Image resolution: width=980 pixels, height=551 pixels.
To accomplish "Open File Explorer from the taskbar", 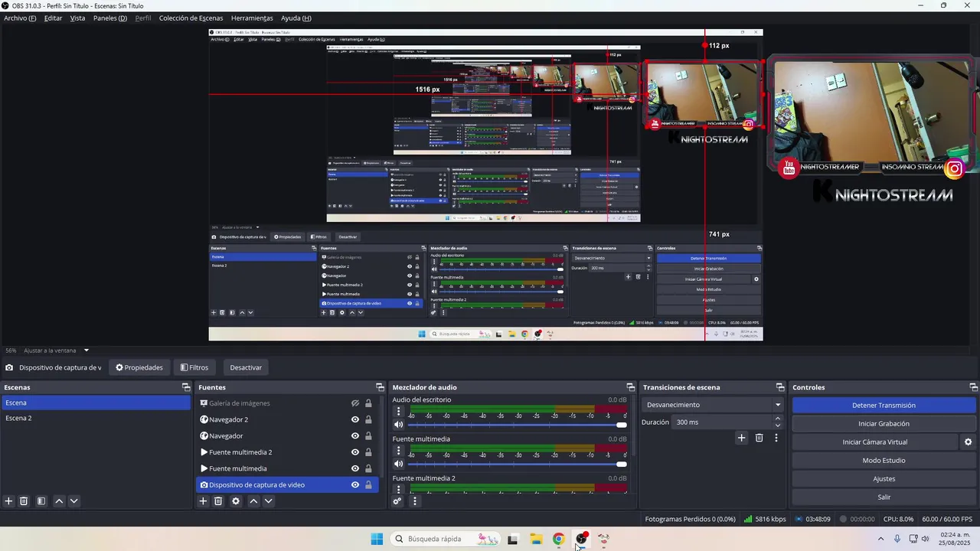I will [536, 539].
